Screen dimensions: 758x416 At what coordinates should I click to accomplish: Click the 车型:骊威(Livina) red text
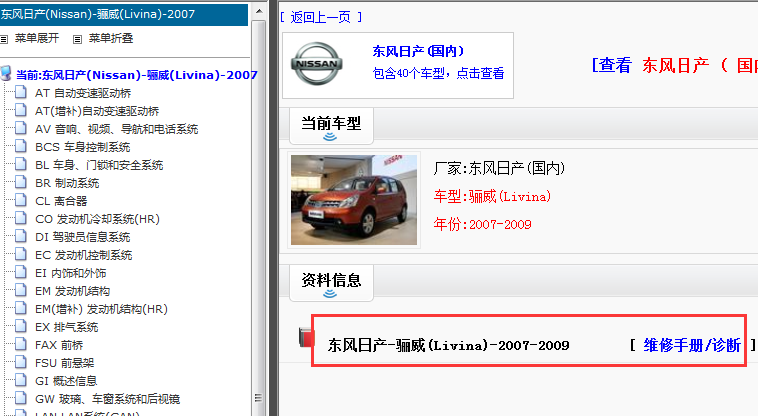(492, 196)
